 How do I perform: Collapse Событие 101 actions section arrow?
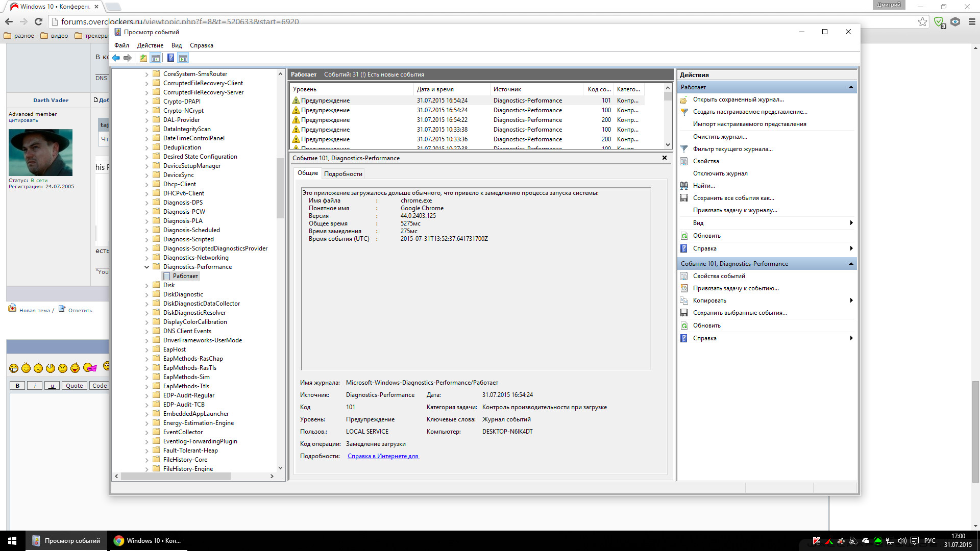(x=851, y=264)
